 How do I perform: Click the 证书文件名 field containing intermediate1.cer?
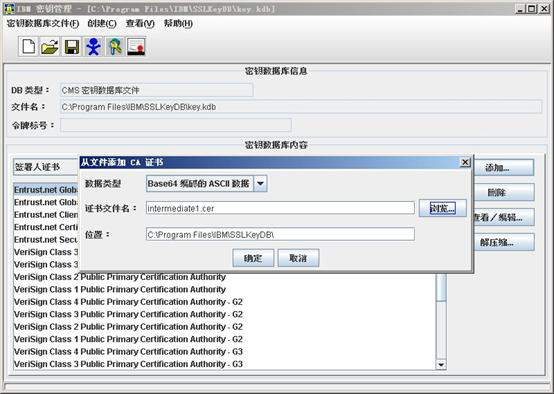[280, 208]
